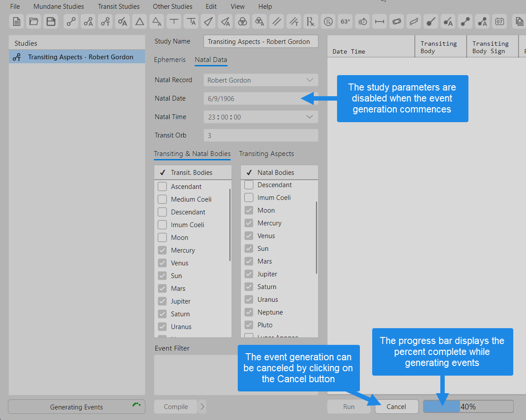Click the Open folder toolbar icon
The width and height of the screenshot is (526, 420).
point(34,21)
